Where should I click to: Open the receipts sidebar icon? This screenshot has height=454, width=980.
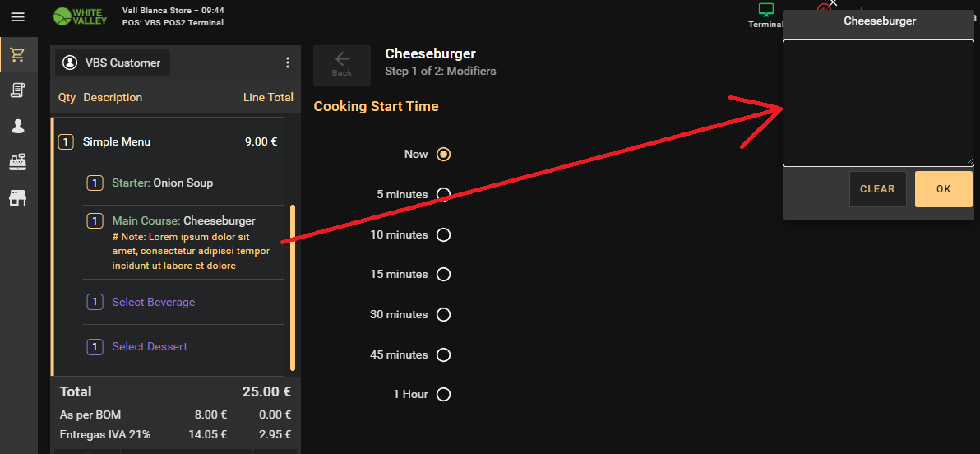tap(17, 90)
